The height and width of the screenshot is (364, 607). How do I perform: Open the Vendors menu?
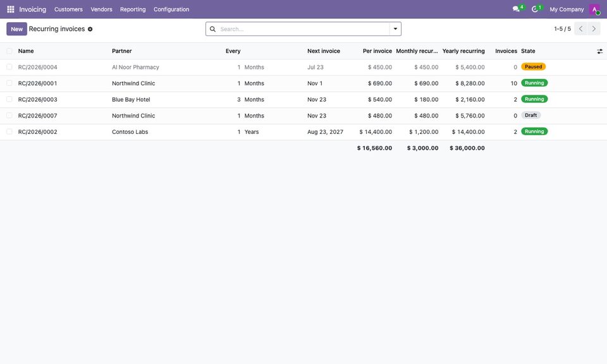pyautogui.click(x=101, y=9)
